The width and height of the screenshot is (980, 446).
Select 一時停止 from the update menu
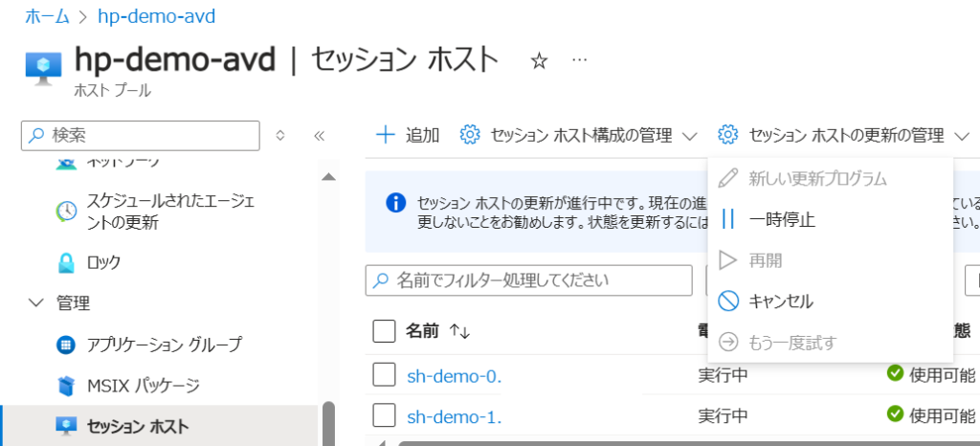click(x=781, y=219)
